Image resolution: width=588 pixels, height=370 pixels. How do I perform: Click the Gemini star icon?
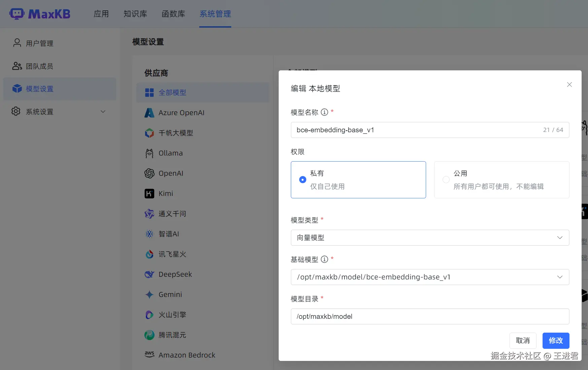[x=149, y=295]
